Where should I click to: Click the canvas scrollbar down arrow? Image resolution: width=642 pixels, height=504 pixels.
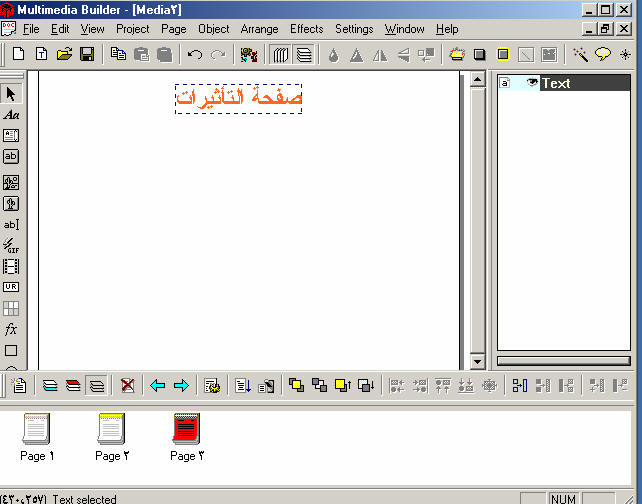pyautogui.click(x=477, y=362)
